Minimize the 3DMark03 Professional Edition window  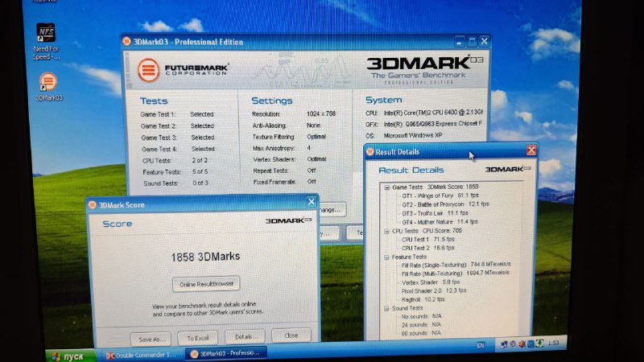click(x=460, y=42)
